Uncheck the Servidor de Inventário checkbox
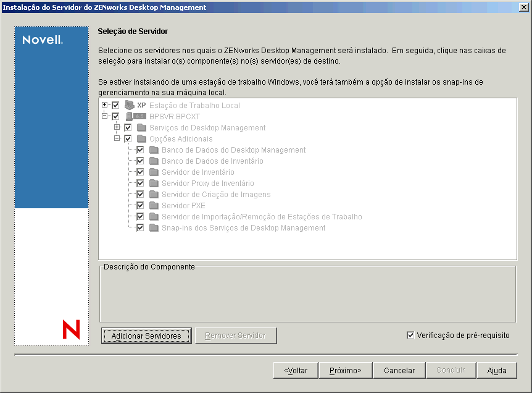 coord(140,172)
